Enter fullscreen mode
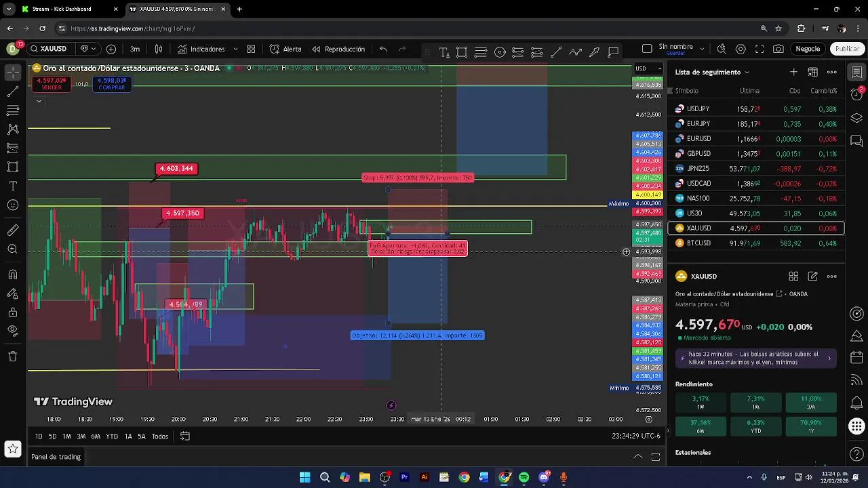The width and height of the screenshot is (868, 488). (759, 49)
